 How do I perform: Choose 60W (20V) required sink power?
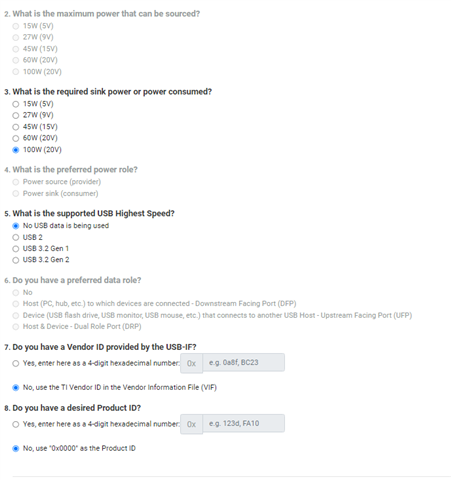16,138
